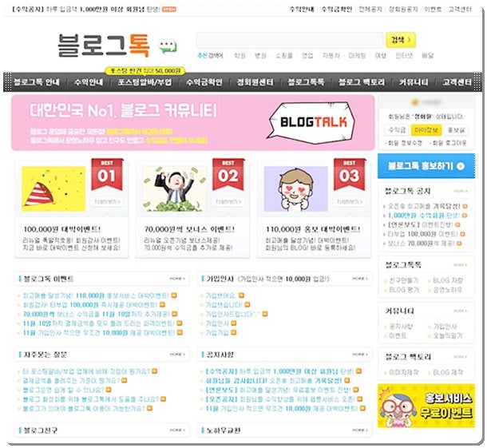Click the 홍보서비스 무료이벤트 yellow banner
The image size is (487, 448).
tap(426, 406)
